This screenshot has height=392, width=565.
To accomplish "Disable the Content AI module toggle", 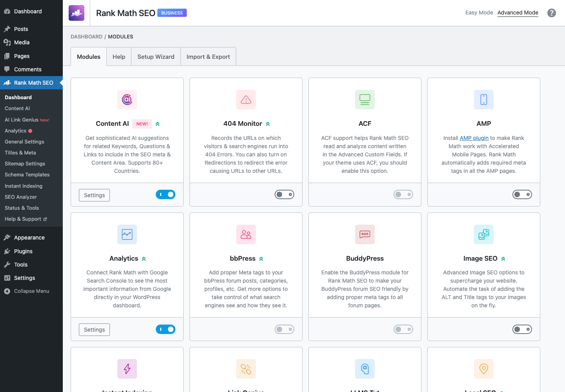I will tap(166, 194).
